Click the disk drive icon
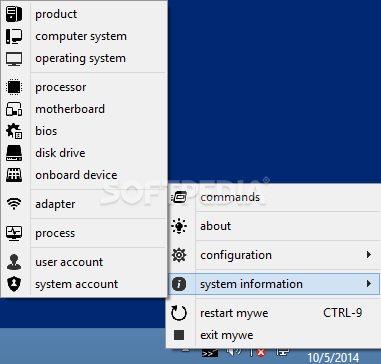This screenshot has height=364, width=381. pyautogui.click(x=14, y=153)
